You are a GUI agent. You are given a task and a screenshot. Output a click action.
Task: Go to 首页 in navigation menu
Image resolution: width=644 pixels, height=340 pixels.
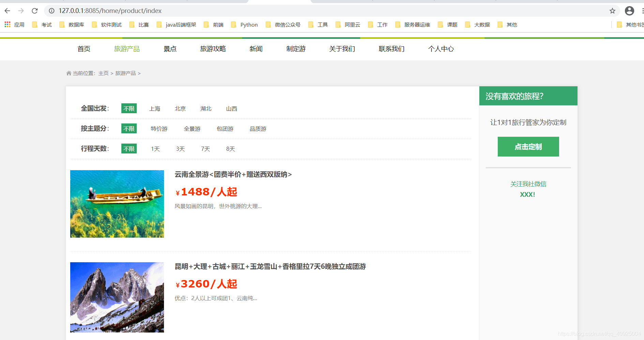click(x=84, y=49)
